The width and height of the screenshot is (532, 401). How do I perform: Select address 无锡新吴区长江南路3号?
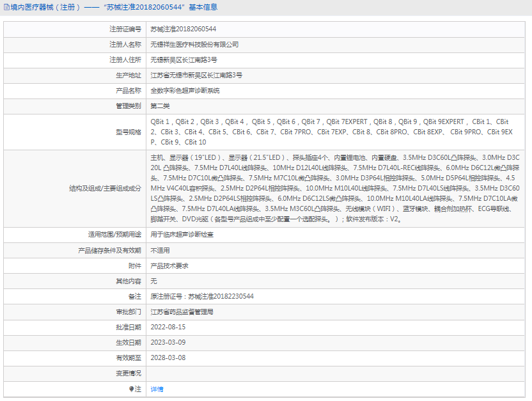coord(184,59)
